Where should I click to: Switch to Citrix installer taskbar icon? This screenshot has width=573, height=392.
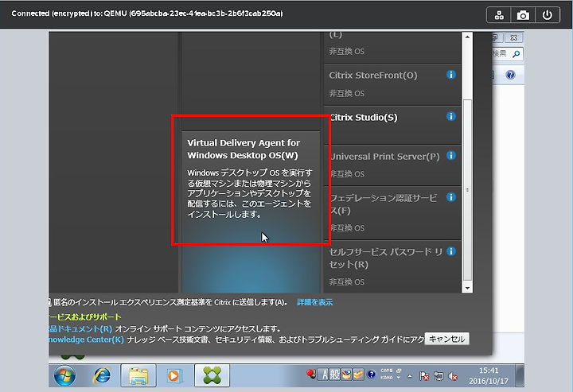212,375
